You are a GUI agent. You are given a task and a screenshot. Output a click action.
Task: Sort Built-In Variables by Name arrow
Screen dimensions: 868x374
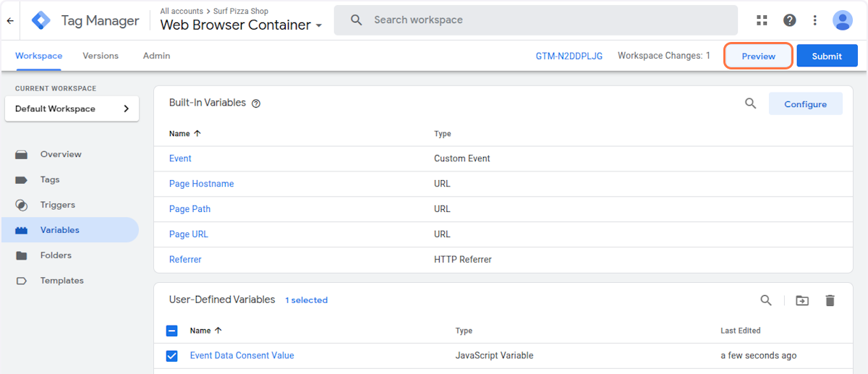197,134
